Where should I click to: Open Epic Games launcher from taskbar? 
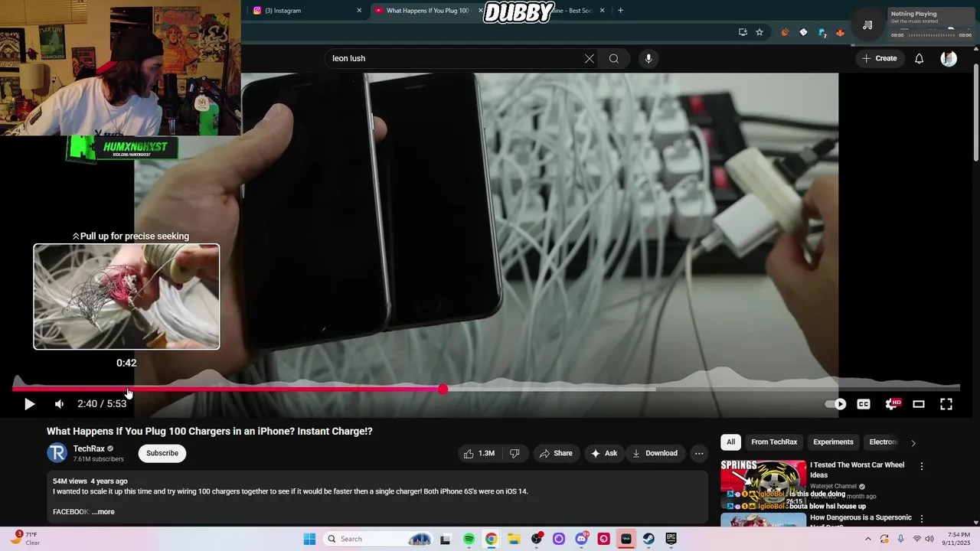coord(671,539)
